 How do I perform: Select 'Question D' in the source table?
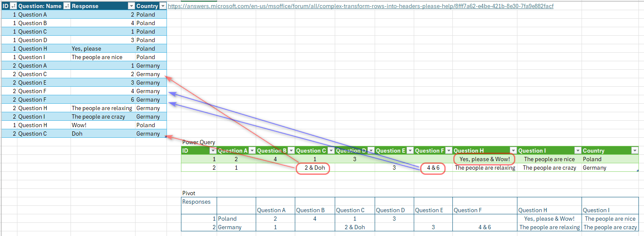point(33,40)
